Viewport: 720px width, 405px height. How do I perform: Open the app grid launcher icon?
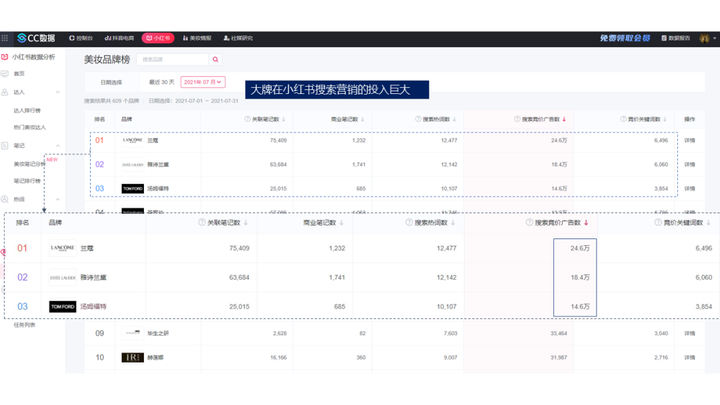tap(5, 38)
